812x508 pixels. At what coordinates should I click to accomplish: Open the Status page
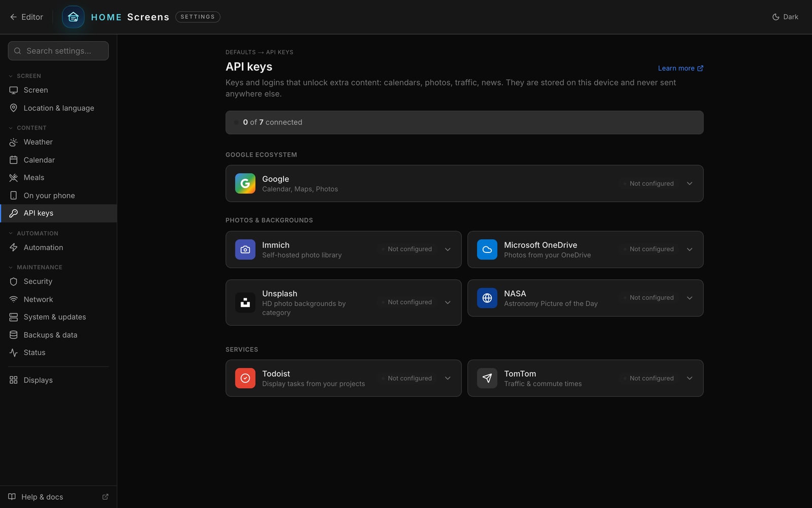coord(58,353)
